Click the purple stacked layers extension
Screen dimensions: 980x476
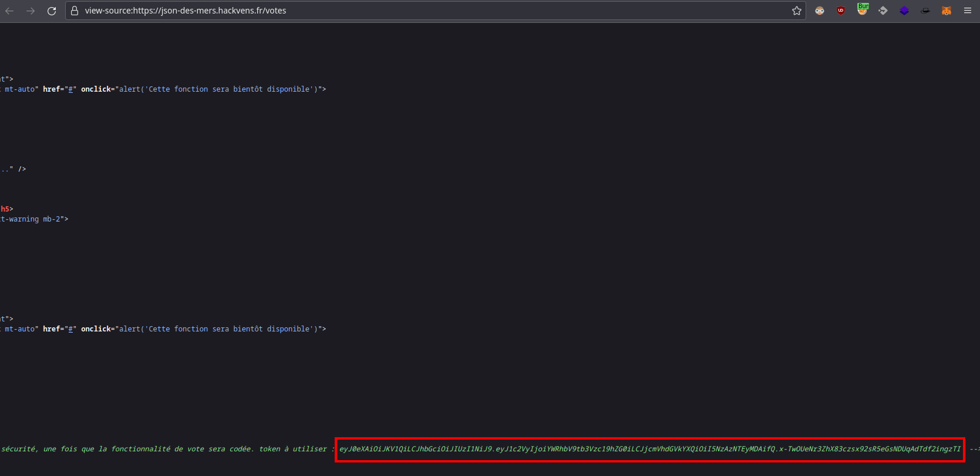coord(904,11)
